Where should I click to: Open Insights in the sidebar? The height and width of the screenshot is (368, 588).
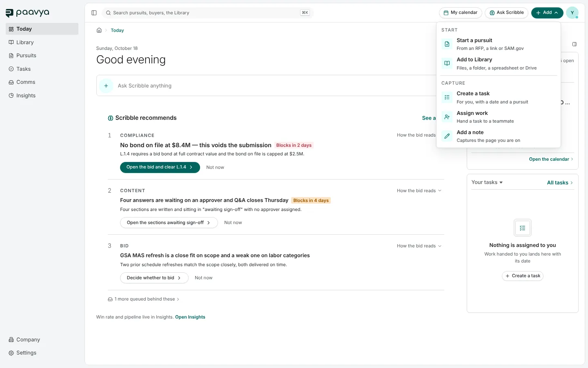(x=42, y=96)
